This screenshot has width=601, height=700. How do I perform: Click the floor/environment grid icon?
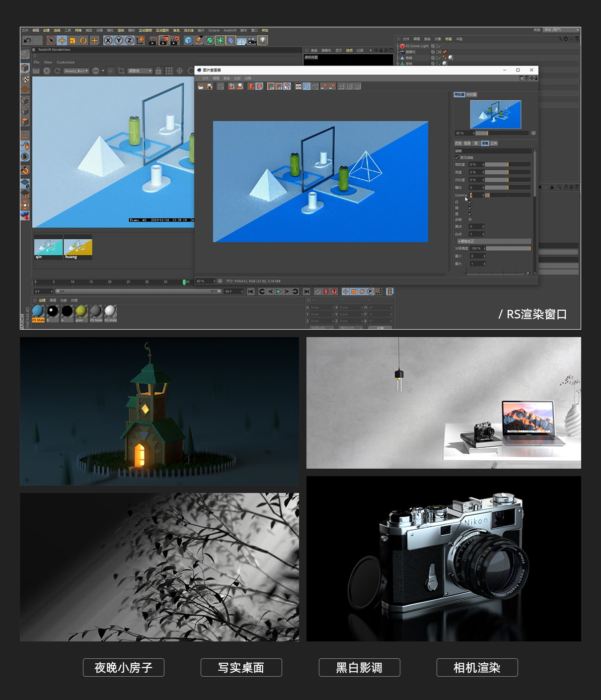point(241,41)
